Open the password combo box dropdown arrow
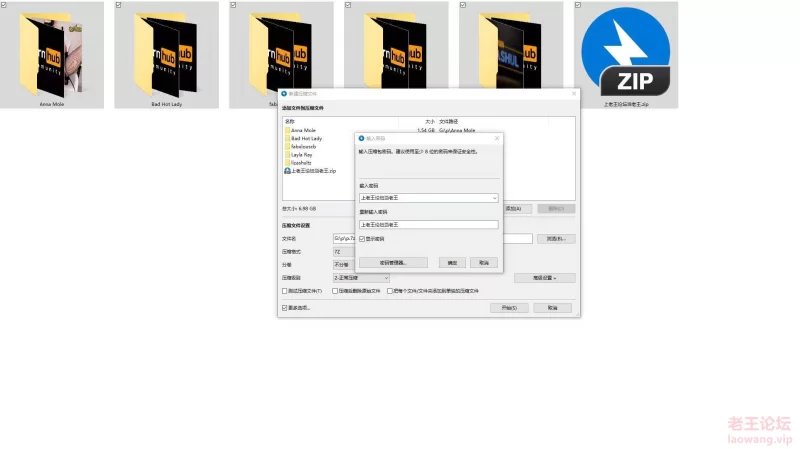 point(494,198)
